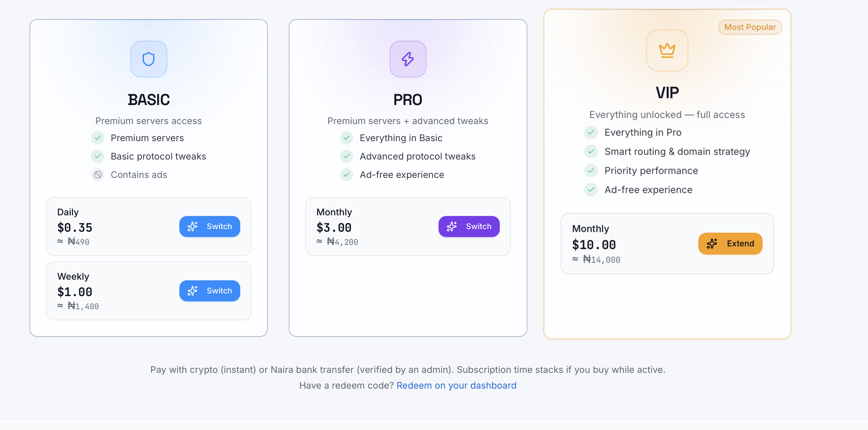Screen dimensions: 868x430
Task: Open the 'Redeem on your dashboard' link
Action: click(456, 385)
